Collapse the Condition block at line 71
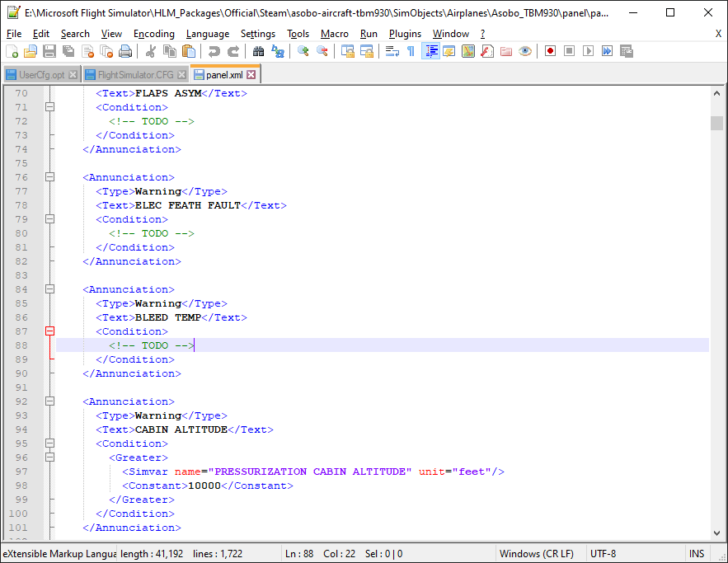 49,107
